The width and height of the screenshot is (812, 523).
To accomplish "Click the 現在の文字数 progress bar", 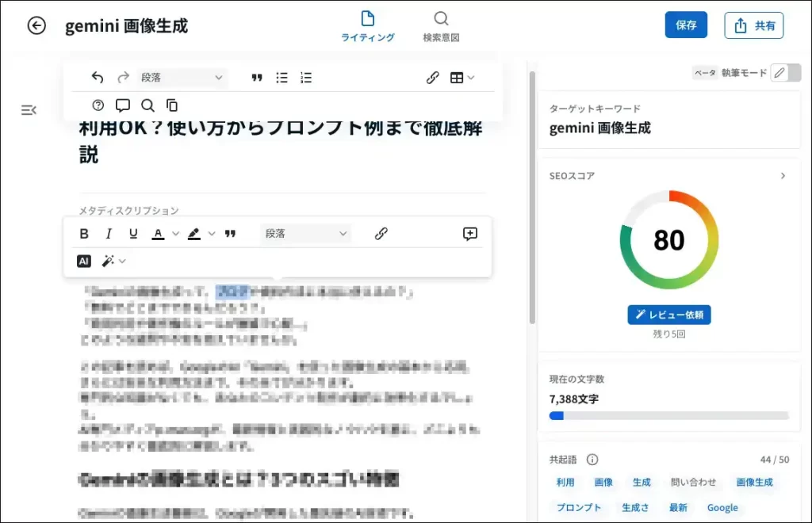I will 668,415.
